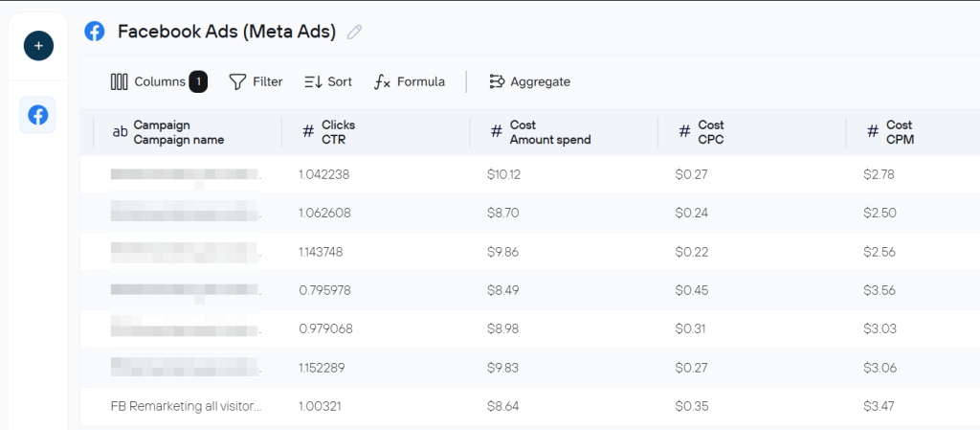Select CPM cell $2.50
This screenshot has width=980, height=430.
click(x=880, y=214)
